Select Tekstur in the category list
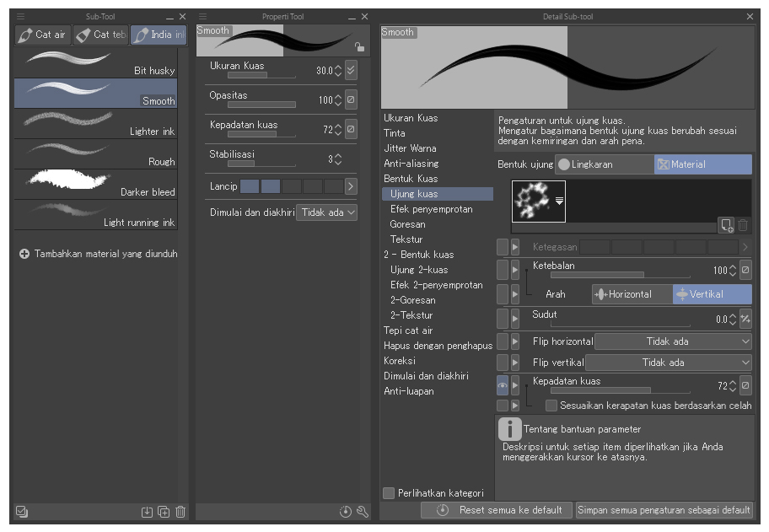Image resolution: width=769 pixels, height=532 pixels. pyautogui.click(x=407, y=239)
